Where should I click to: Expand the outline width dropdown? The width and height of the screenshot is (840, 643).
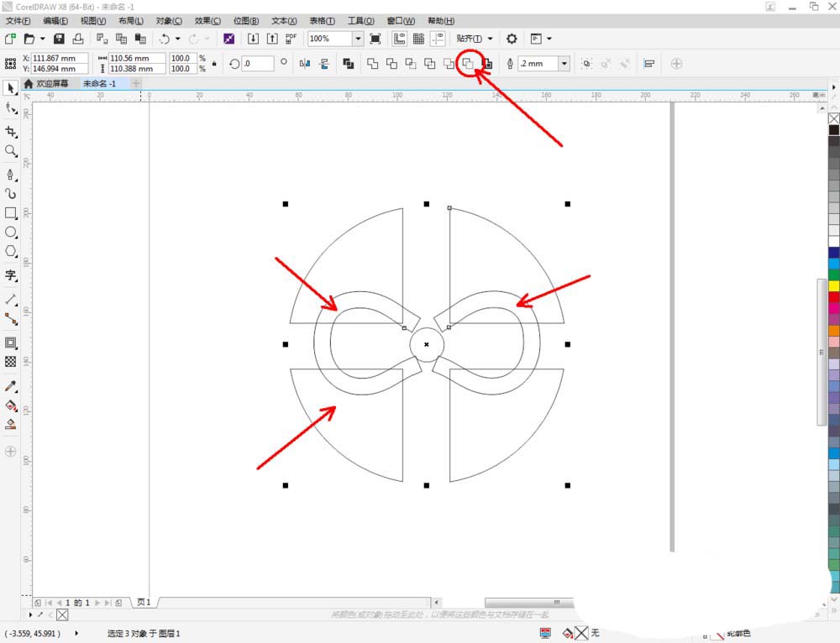564,64
